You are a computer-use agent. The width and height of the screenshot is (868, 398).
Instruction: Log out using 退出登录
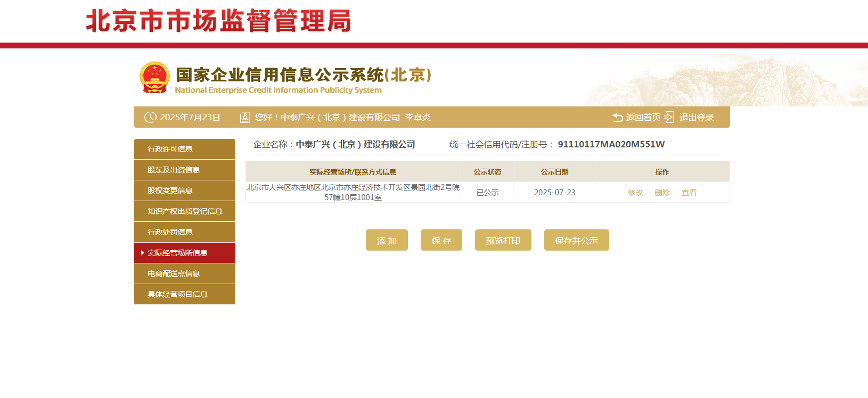coord(697,117)
